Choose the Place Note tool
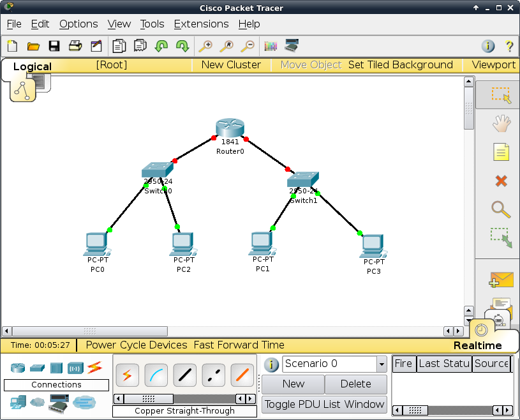The image size is (520, 420). point(501,152)
